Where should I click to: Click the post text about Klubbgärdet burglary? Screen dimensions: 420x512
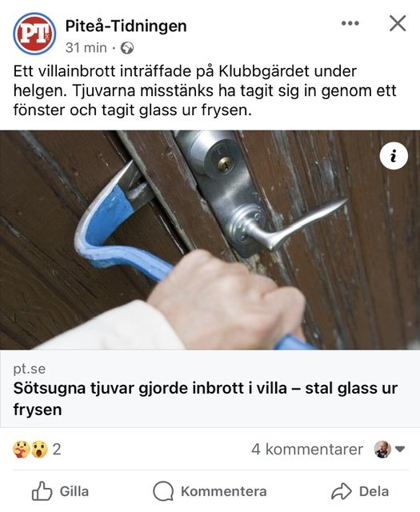pos(205,90)
